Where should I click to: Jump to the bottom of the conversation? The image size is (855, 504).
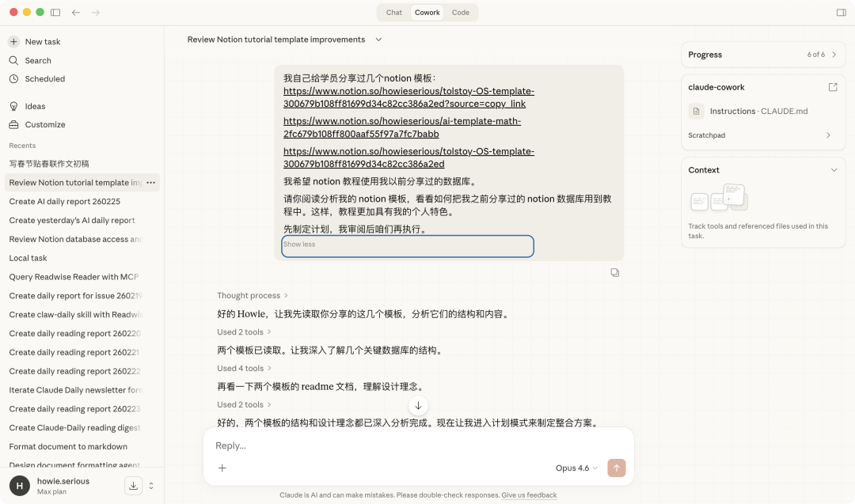click(418, 405)
